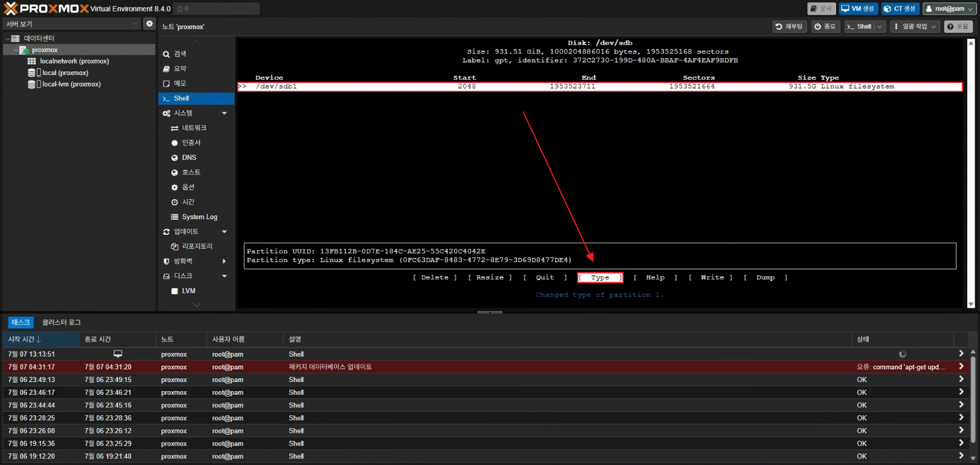This screenshot has width=980, height=465.
Task: Expand 방화벽 section arrow
Action: [x=224, y=262]
